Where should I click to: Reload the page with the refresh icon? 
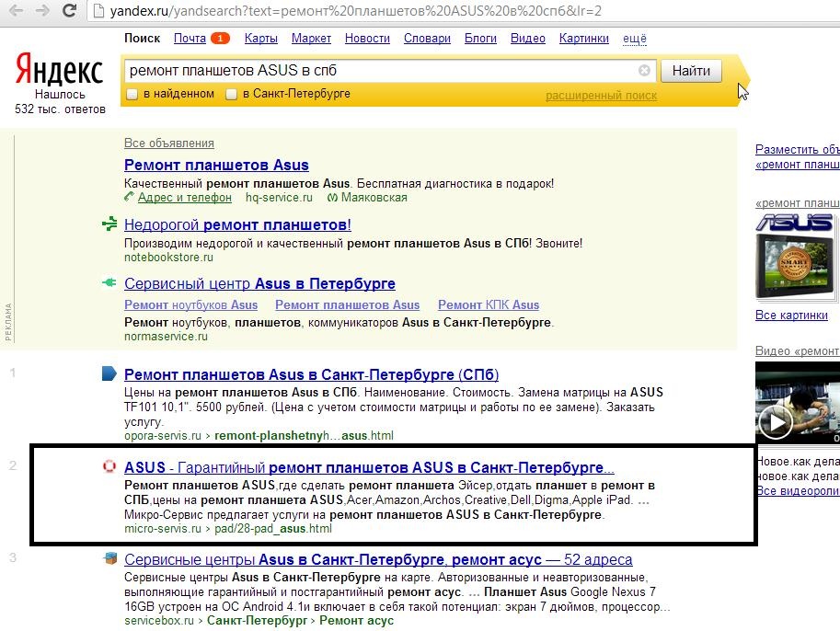click(69, 11)
